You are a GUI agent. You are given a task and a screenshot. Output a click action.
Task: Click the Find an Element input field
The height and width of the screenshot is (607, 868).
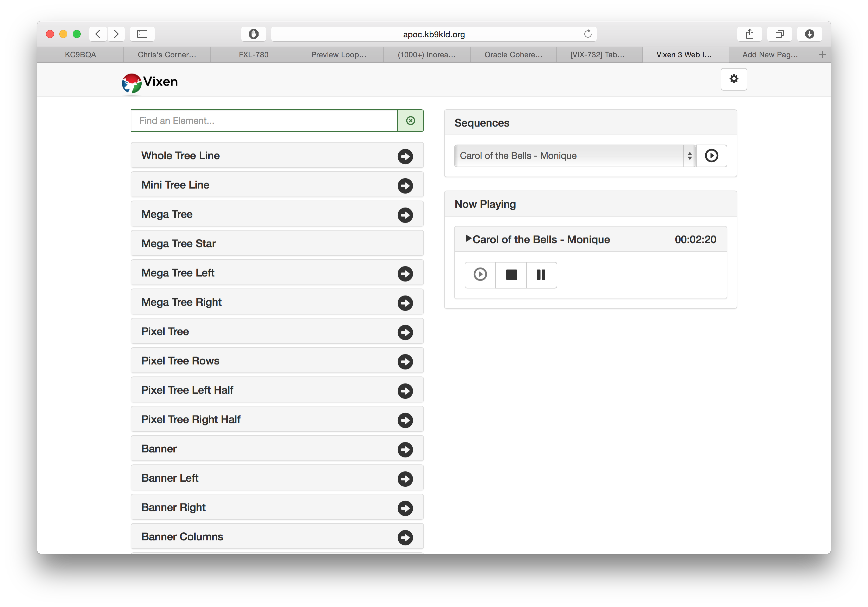click(264, 121)
